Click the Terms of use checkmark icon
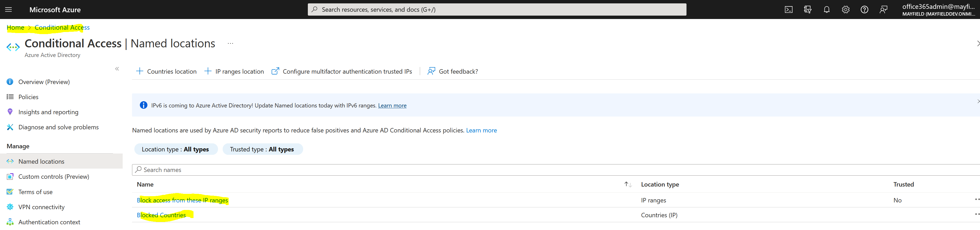980x230 pixels. [x=10, y=191]
